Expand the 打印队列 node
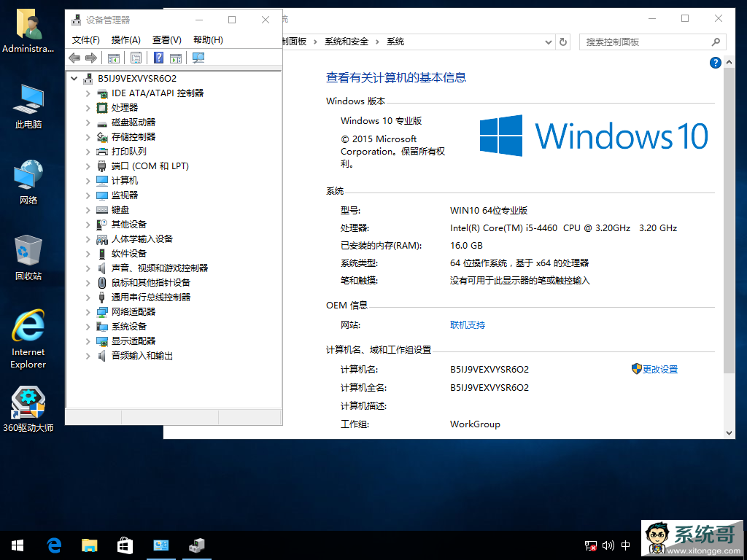The image size is (747, 560). pos(88,152)
